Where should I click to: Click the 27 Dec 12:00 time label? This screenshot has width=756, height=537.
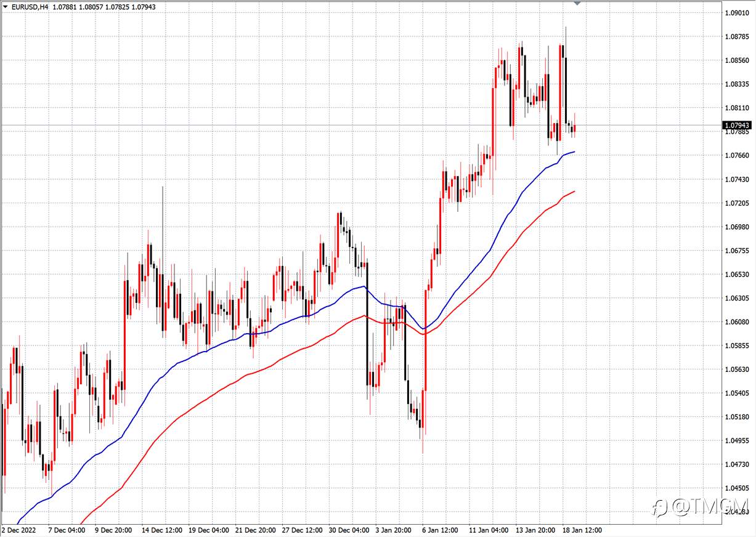(x=303, y=530)
